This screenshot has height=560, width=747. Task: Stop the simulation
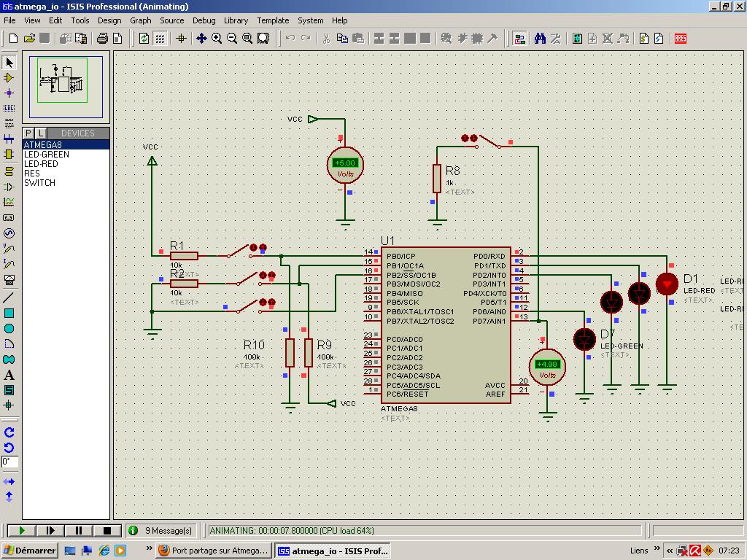click(x=107, y=531)
